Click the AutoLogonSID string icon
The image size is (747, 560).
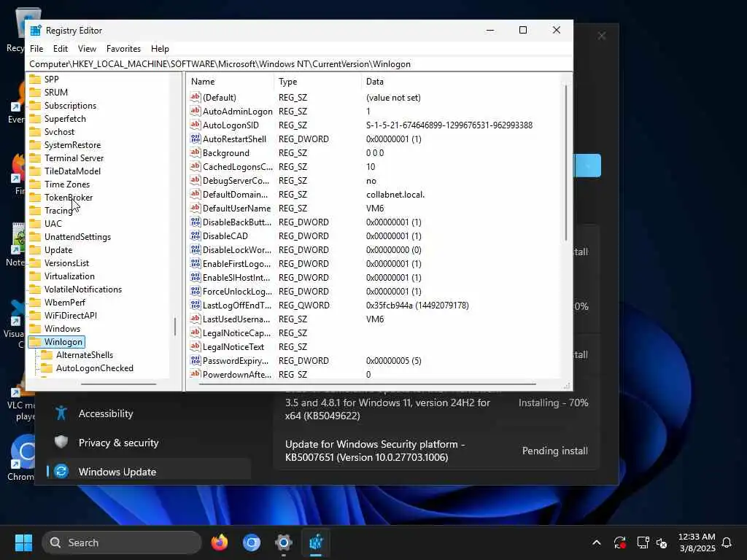click(x=195, y=125)
